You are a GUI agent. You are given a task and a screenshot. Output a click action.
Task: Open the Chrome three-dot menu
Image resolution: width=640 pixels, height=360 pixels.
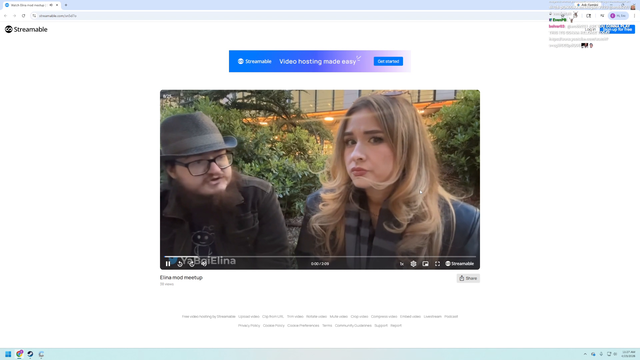click(634, 16)
